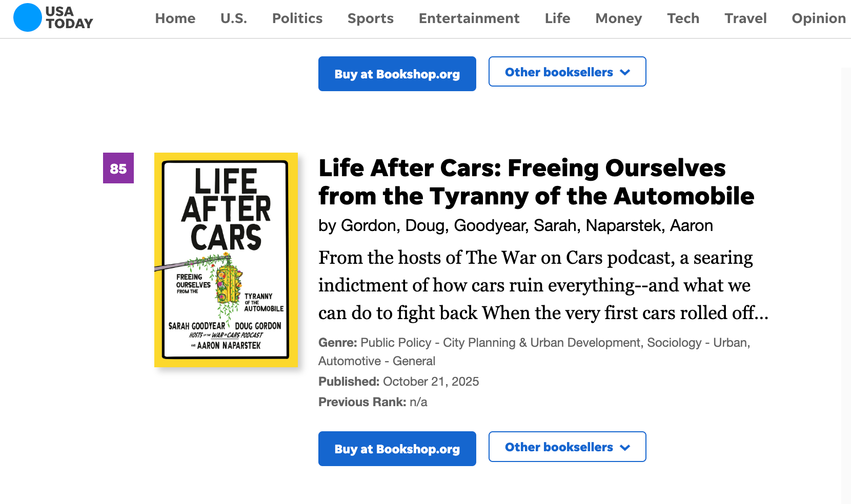The height and width of the screenshot is (504, 851).
Task: Open the Money section
Action: (619, 18)
